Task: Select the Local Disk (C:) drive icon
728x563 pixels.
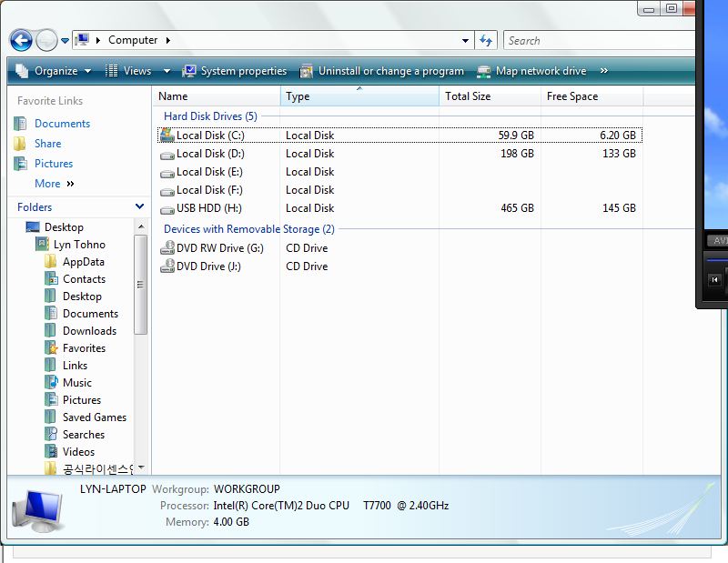Action: 167,136
